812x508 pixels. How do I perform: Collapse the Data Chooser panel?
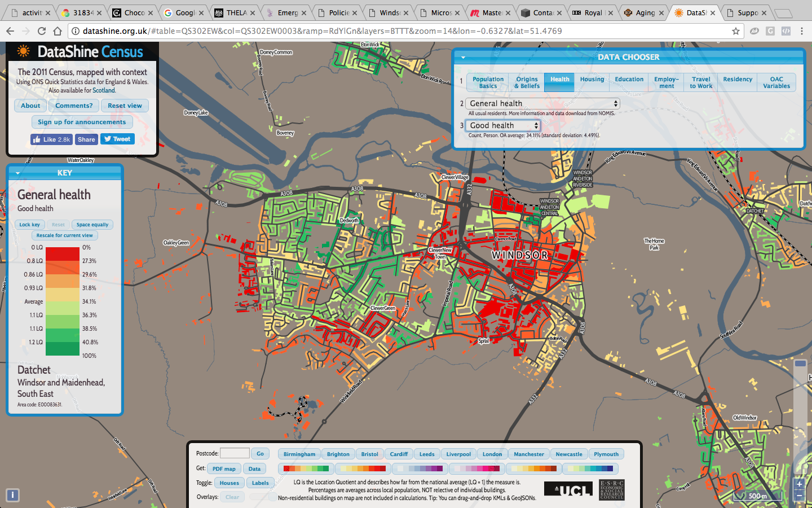click(463, 57)
